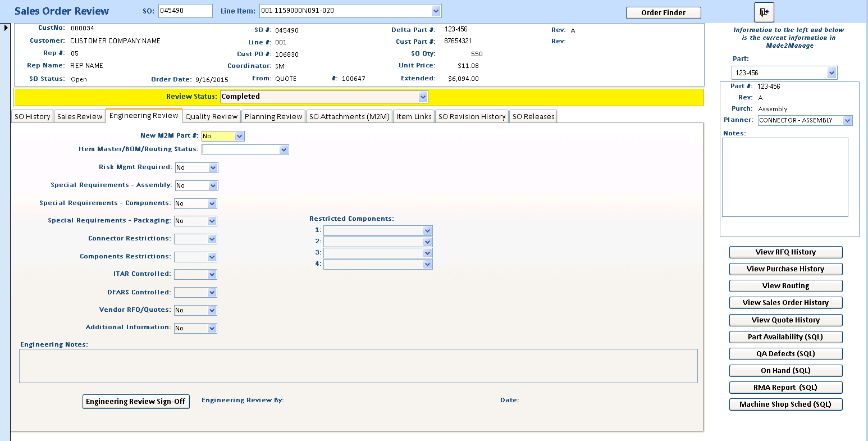Open QA Defects (SQL)
This screenshot has height=441, width=868.
[x=785, y=354]
